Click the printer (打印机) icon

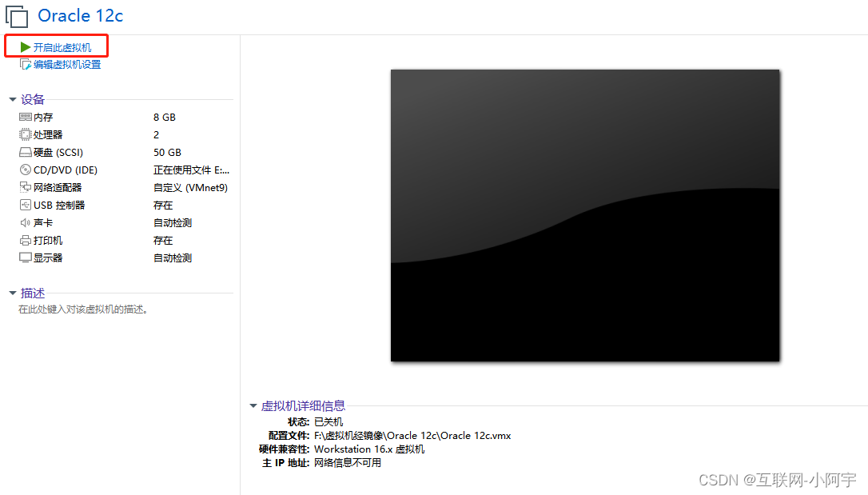click(x=26, y=240)
